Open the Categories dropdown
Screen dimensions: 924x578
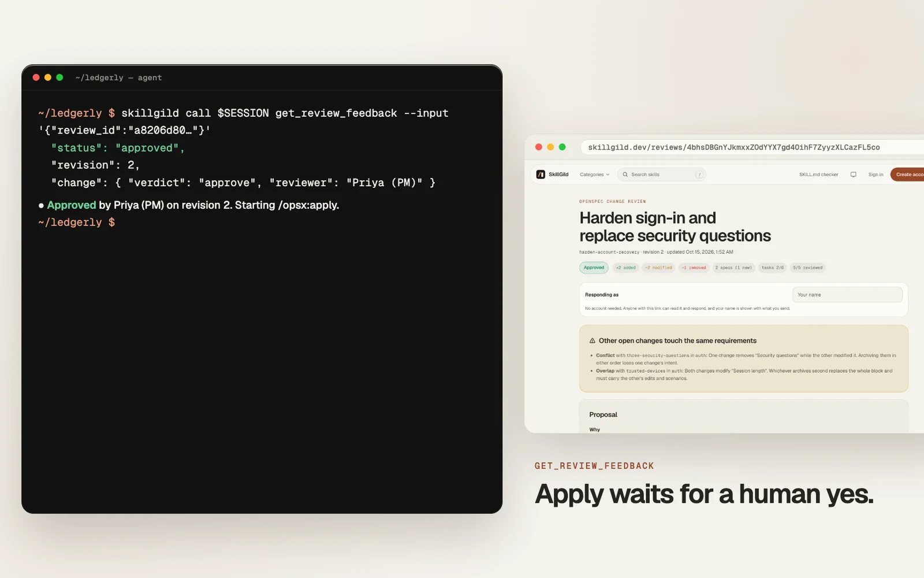click(594, 175)
